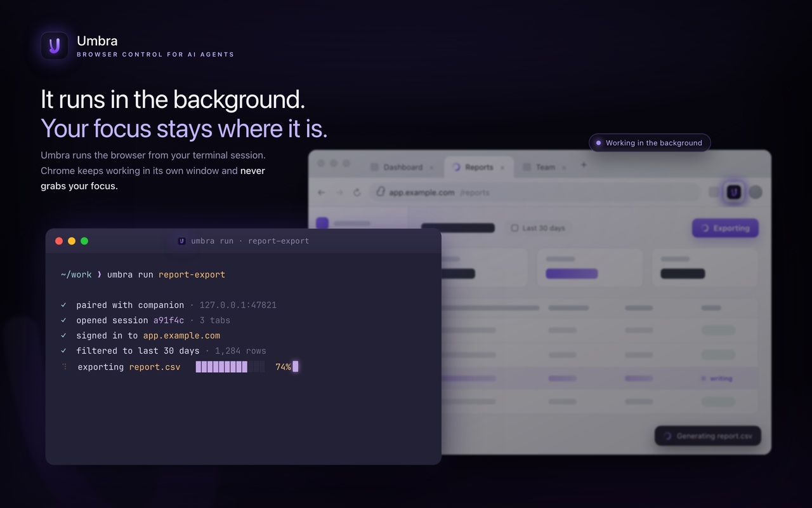Click the loading spinner on the Reports tab
Image resolution: width=812 pixels, height=508 pixels.
[457, 167]
